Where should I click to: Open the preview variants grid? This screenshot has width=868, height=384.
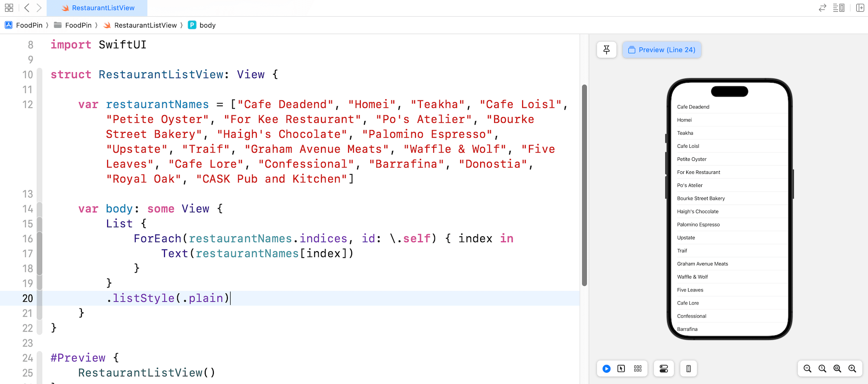point(637,369)
